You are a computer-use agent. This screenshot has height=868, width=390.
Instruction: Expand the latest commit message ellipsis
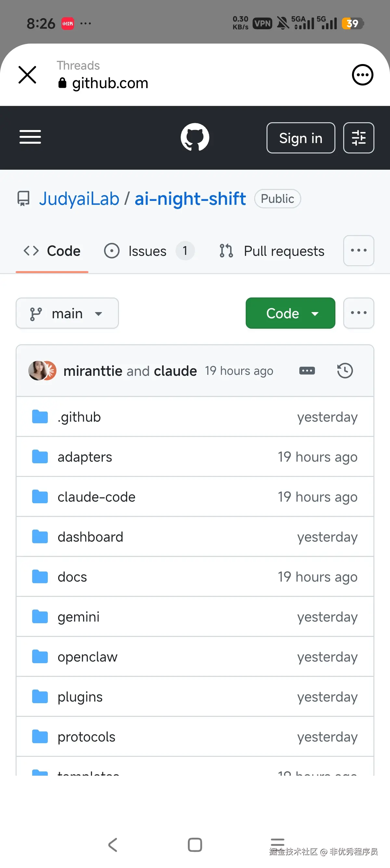(x=307, y=371)
